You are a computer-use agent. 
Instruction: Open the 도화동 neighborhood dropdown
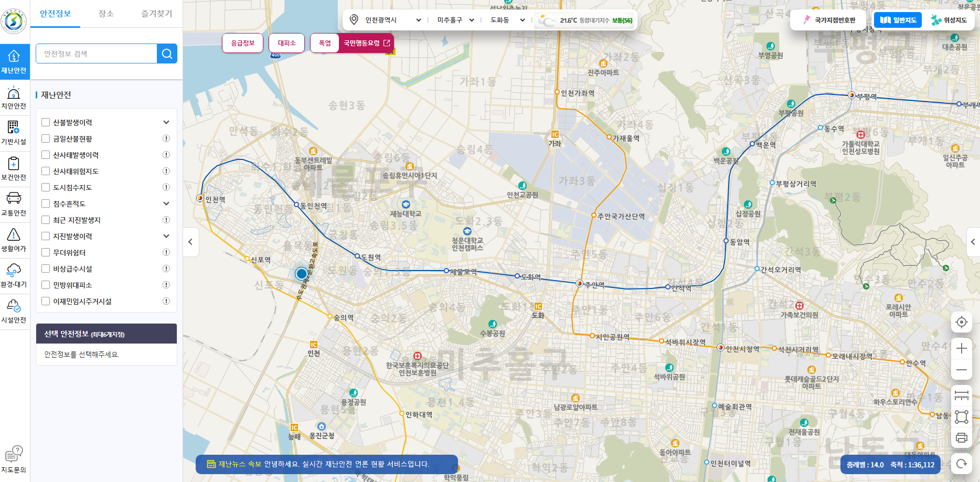coord(507,20)
